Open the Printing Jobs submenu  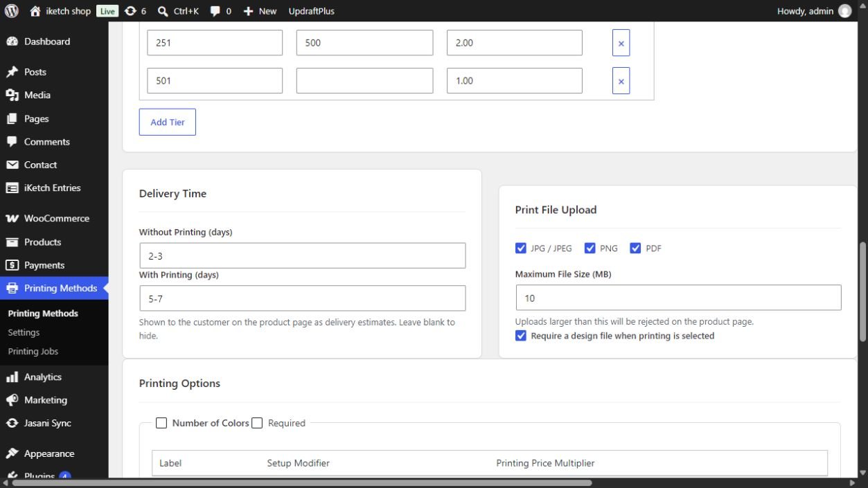(x=33, y=352)
